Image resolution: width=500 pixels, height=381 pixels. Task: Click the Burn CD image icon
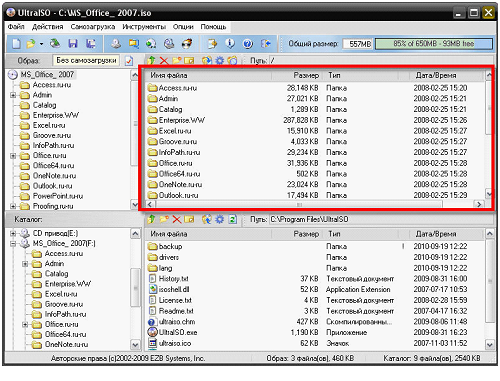click(187, 44)
